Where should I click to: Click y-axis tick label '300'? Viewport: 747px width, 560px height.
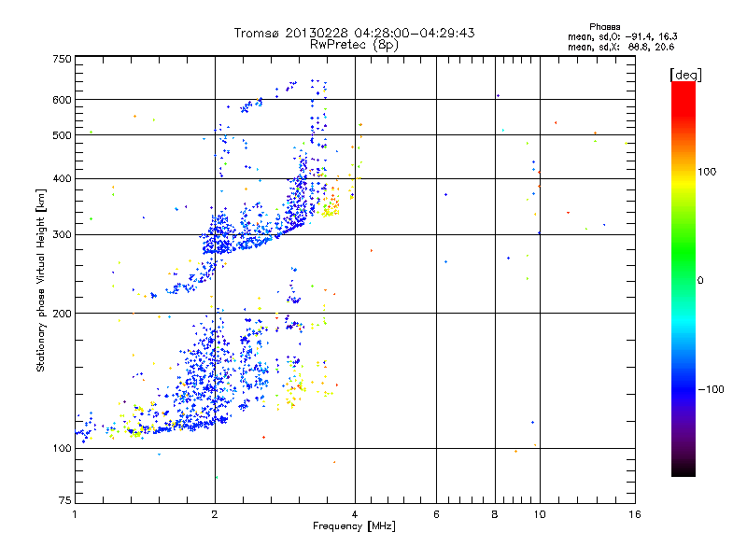click(x=62, y=235)
